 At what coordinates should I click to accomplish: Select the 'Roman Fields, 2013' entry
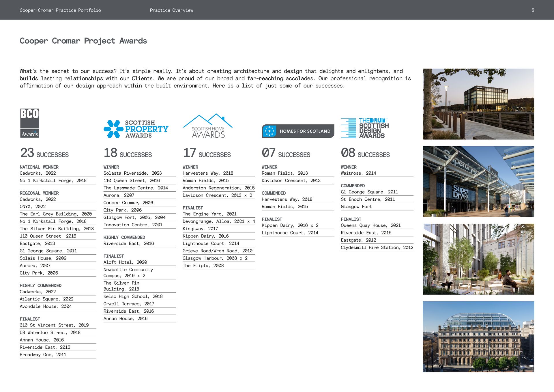[285, 173]
